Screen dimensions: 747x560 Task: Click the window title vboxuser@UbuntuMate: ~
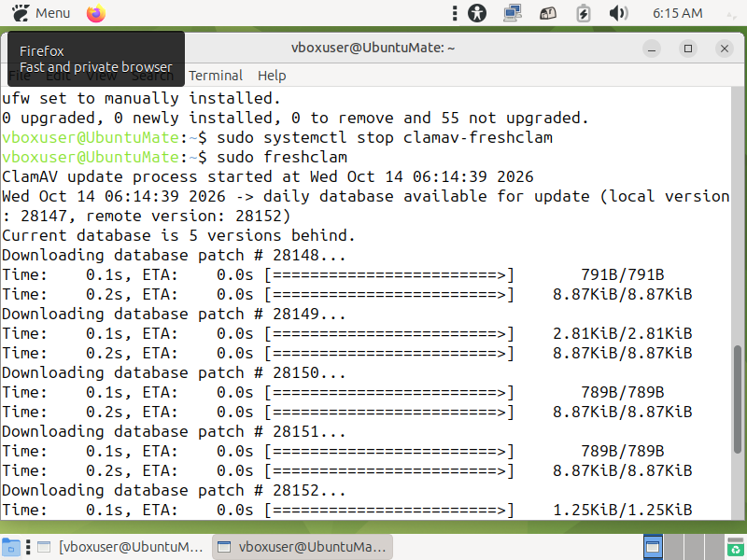pyautogui.click(x=373, y=48)
